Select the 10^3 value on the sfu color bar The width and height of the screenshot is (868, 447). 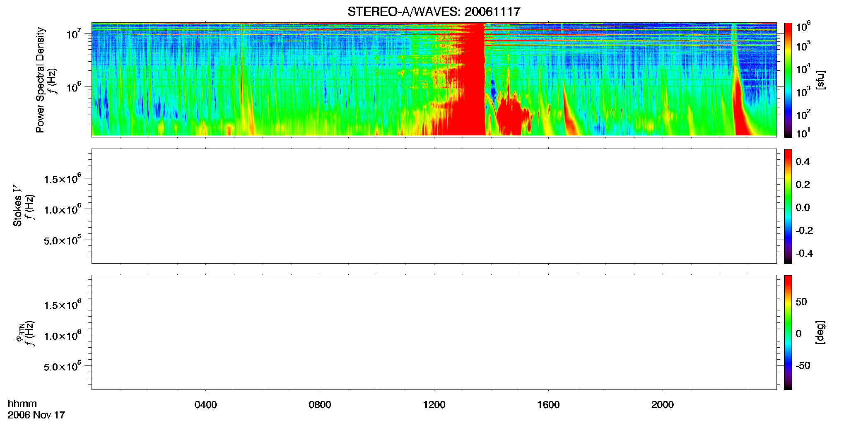click(x=803, y=91)
